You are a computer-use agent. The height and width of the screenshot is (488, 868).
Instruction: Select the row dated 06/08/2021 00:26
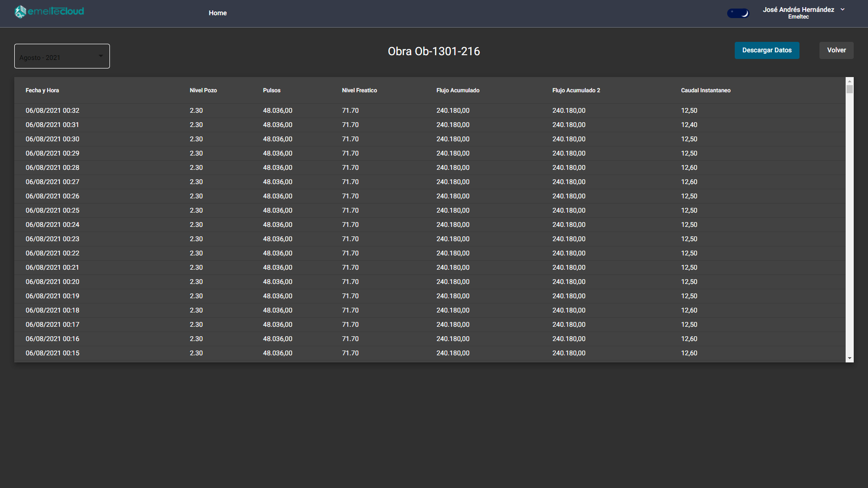(x=430, y=196)
